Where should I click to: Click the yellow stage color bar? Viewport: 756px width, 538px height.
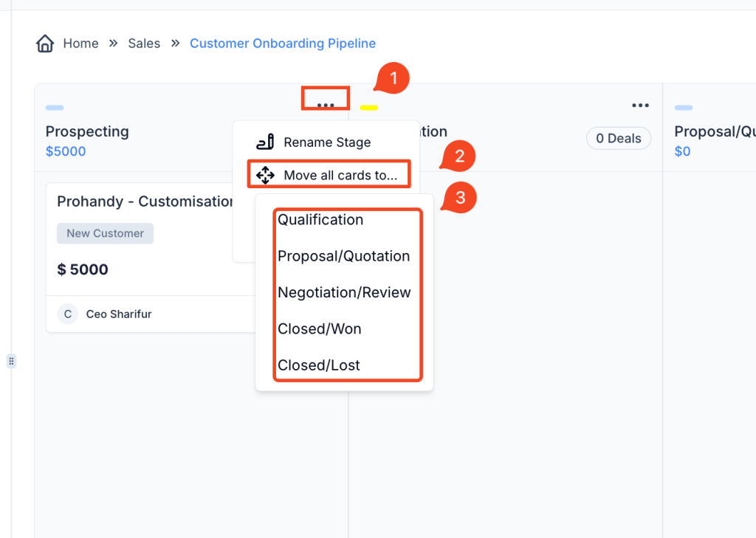point(368,108)
